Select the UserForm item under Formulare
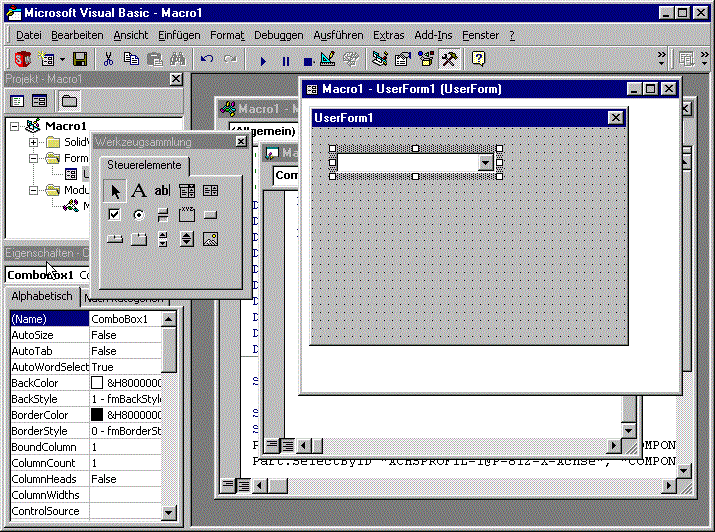715x532 pixels. coord(76,174)
